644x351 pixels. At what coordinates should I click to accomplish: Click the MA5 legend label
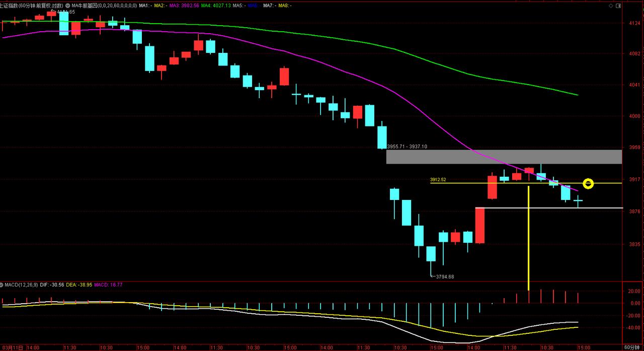click(239, 5)
